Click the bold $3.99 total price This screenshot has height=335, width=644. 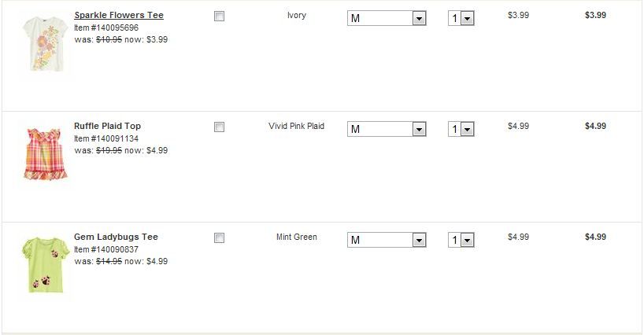point(595,15)
